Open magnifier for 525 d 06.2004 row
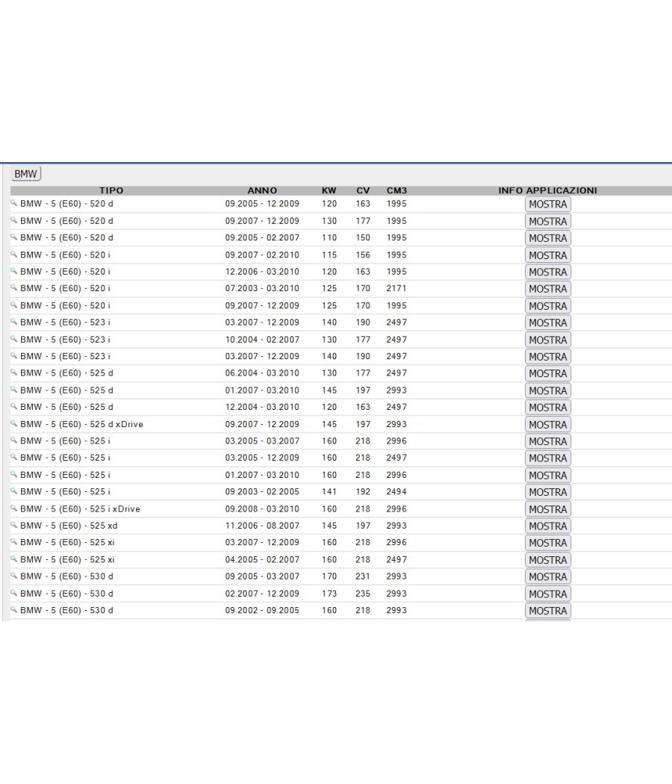This screenshot has height=784, width=672. click(x=14, y=373)
